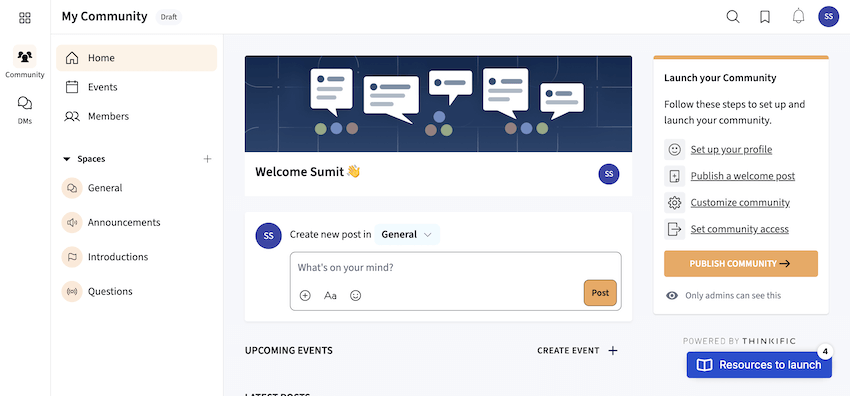The height and width of the screenshot is (396, 850).
Task: Focus the What's on your mind field
Action: (455, 268)
